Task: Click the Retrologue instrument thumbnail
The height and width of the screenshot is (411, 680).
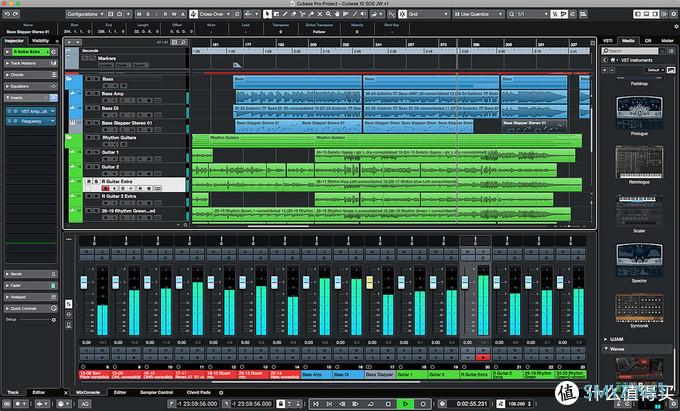Action: click(639, 162)
